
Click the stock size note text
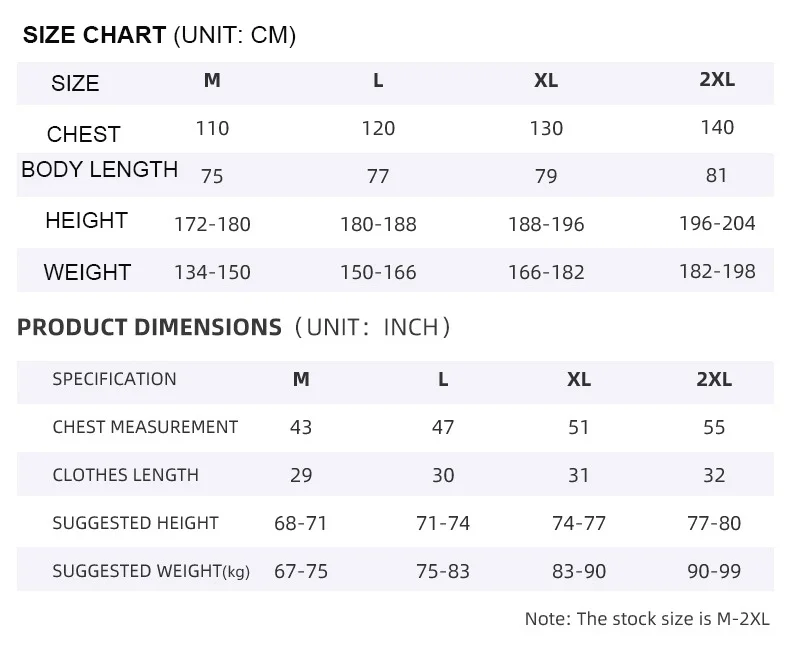pyautogui.click(x=647, y=619)
